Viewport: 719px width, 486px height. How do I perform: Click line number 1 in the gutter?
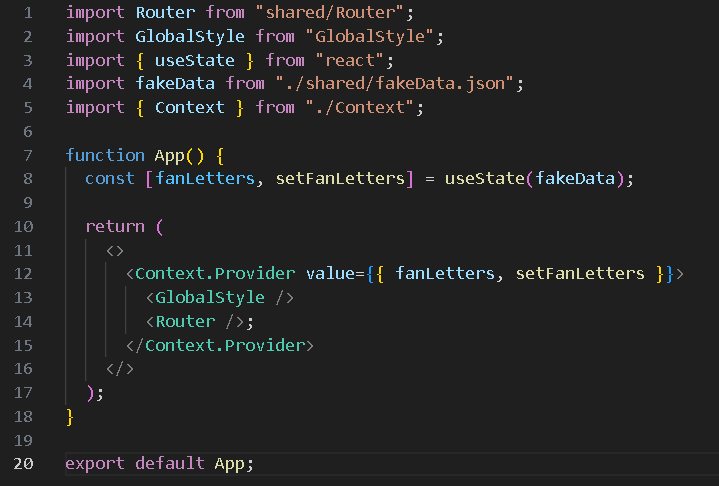(x=28, y=13)
